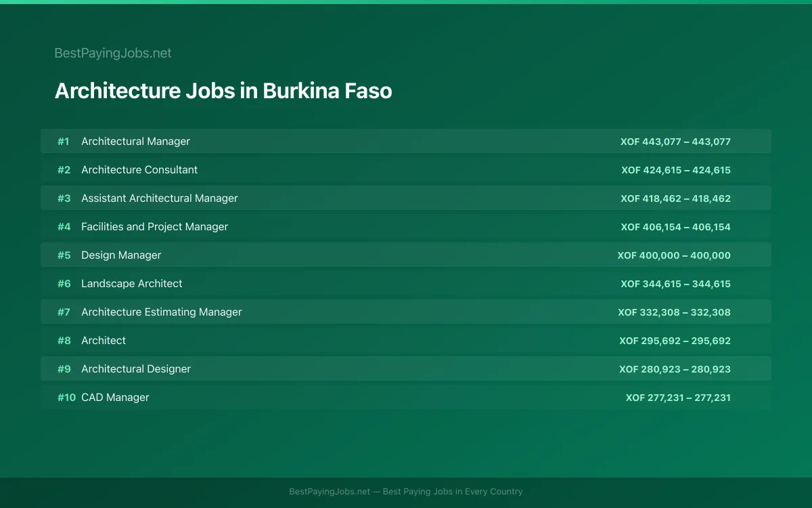Click salary XOF 344,615 – 344,615
Viewport: 812px width, 508px height.
click(x=675, y=284)
